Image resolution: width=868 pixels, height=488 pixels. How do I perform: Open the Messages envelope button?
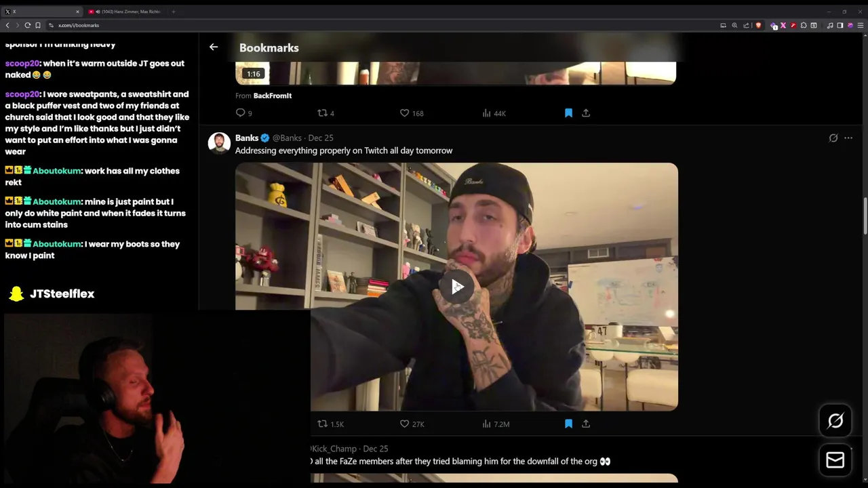(x=835, y=460)
